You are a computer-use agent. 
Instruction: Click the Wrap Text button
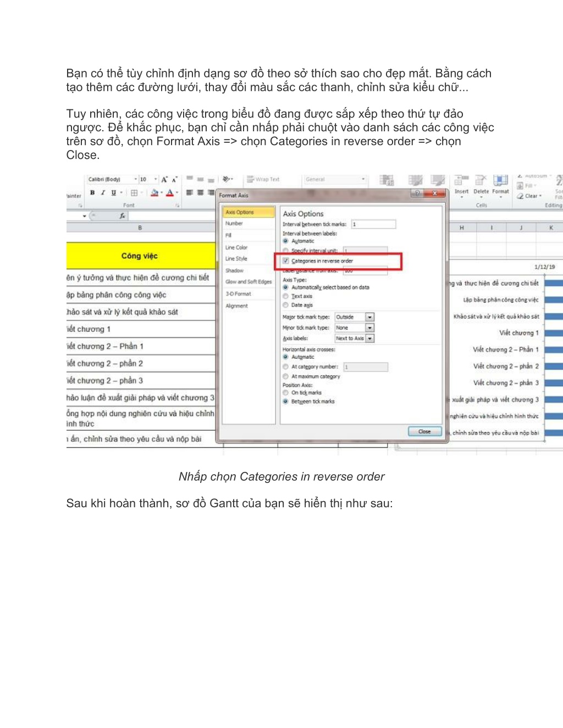tap(263, 179)
